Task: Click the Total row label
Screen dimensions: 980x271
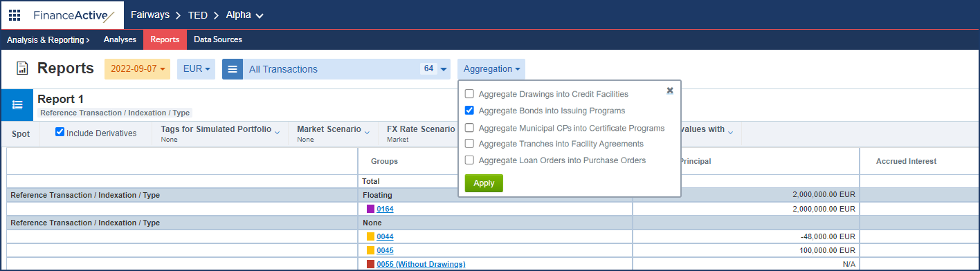Action: pyautogui.click(x=370, y=181)
